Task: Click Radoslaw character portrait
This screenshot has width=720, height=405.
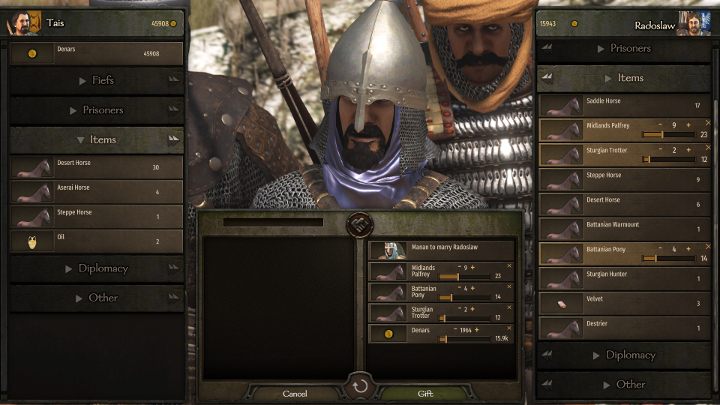Action: (x=695, y=24)
